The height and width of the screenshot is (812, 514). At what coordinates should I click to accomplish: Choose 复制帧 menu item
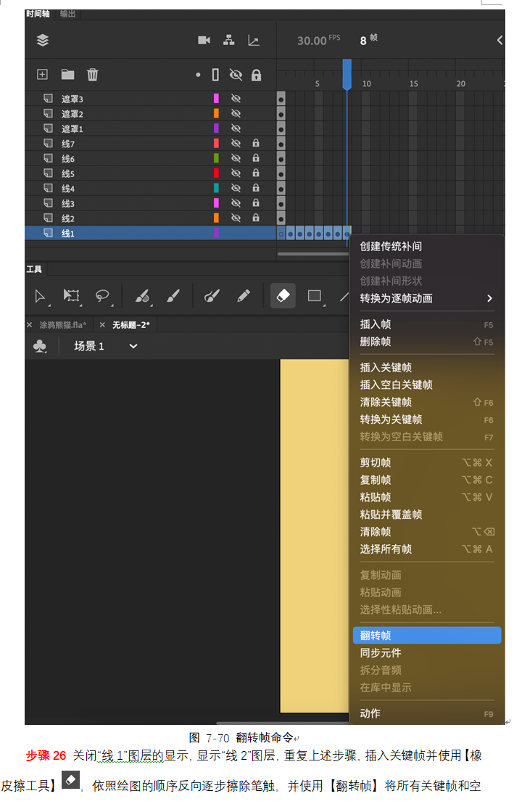click(427, 480)
